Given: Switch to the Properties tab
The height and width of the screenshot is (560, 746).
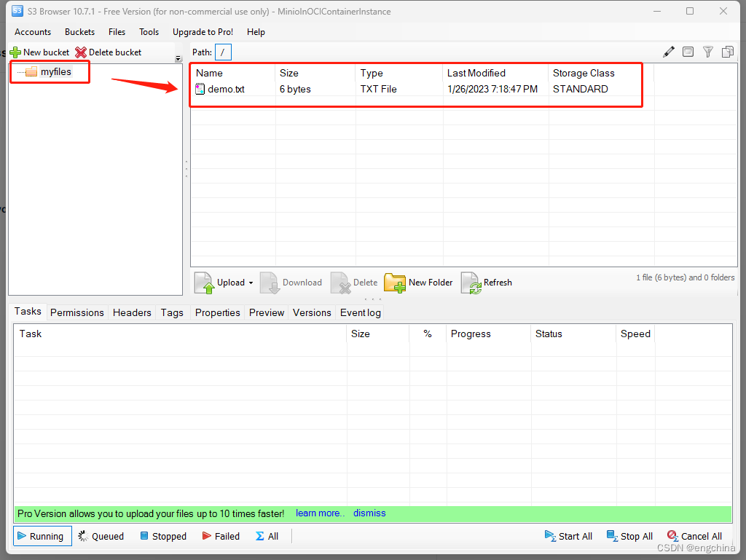Looking at the screenshot, I should click(x=217, y=312).
